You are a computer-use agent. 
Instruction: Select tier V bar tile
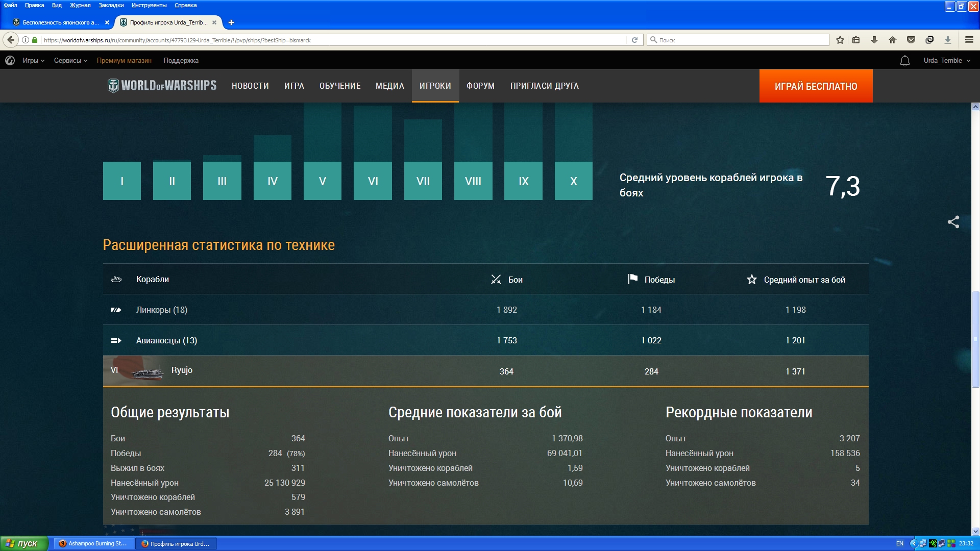point(323,181)
